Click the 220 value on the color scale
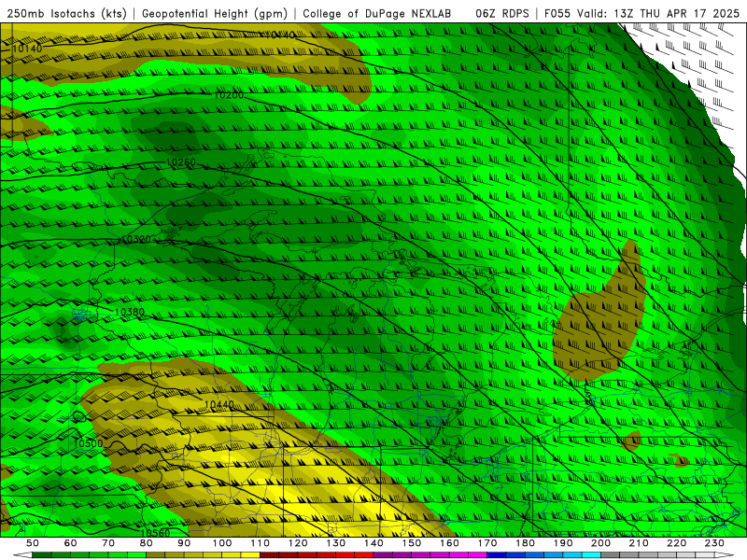 [x=676, y=543]
